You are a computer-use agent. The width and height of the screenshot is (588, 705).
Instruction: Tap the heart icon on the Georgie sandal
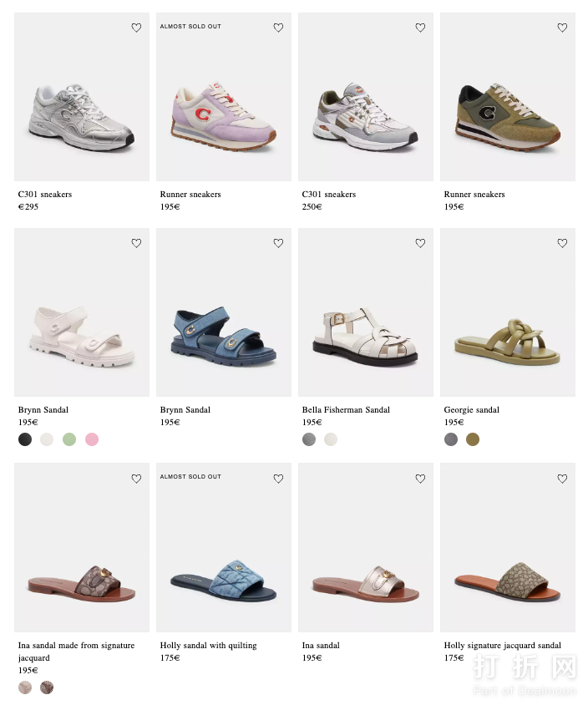click(x=562, y=243)
